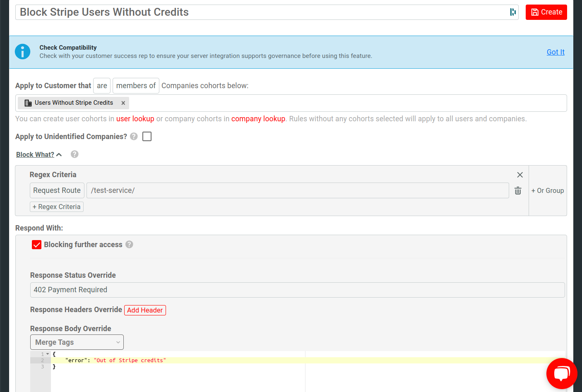Click the blue info icon in compatibility banner
This screenshot has height=392, width=582.
[23, 52]
